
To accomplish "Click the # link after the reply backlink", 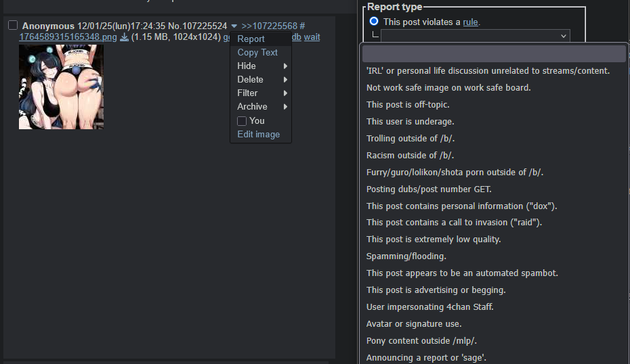I will 302,26.
